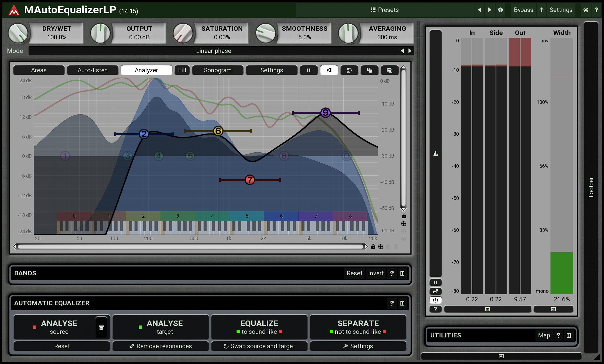604x364 pixels.
Task: Open the home icon in title bar
Action: point(586,10)
